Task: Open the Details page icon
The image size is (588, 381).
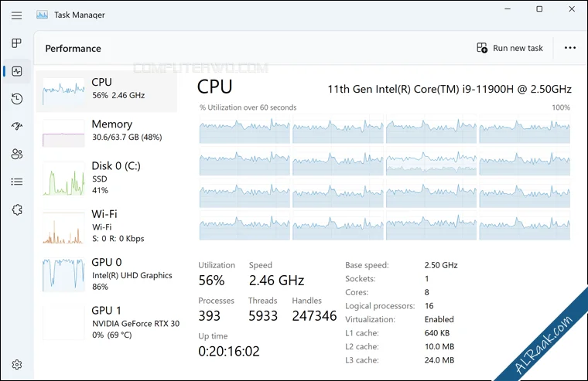Action: coord(17,182)
